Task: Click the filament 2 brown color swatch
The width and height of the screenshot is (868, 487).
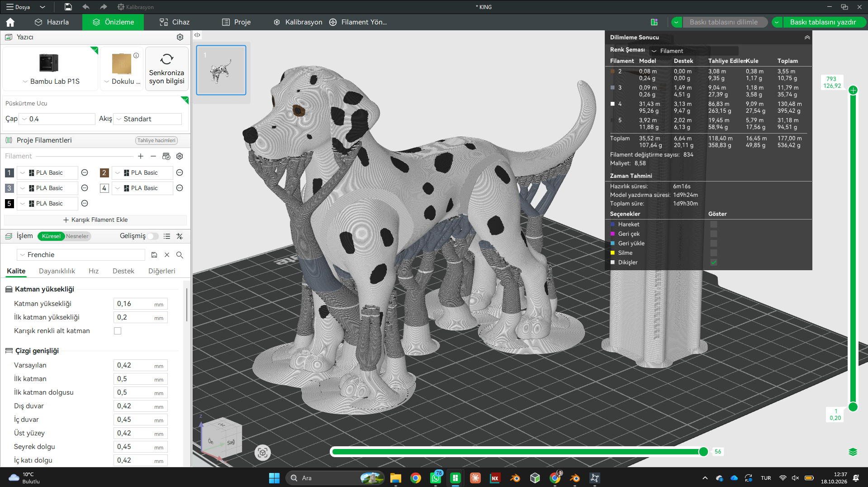Action: 104,172
